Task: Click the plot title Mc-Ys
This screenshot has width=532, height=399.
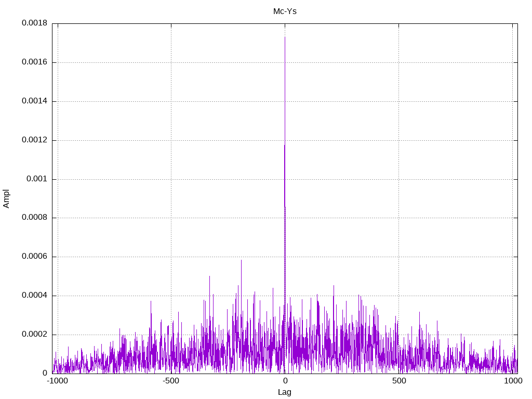Action: click(285, 11)
